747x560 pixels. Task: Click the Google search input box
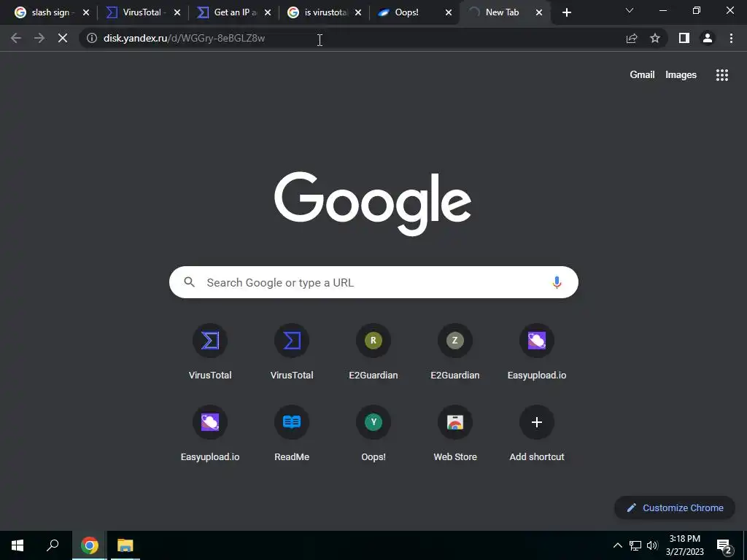(x=373, y=282)
